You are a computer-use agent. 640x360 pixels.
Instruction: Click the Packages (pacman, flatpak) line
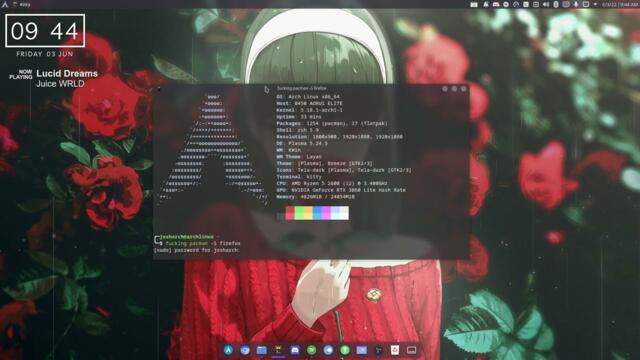point(332,123)
